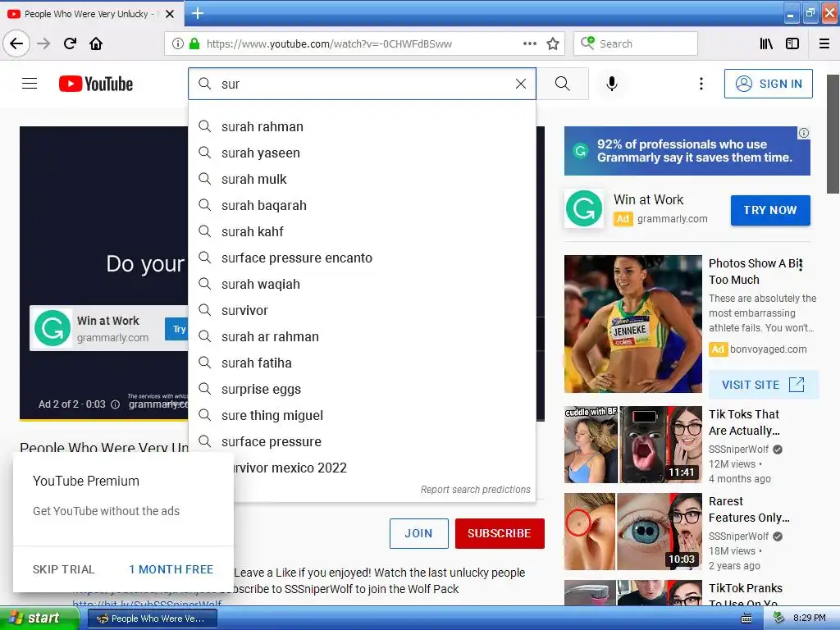Screen dimensions: 840x630
Task: Click Report search predictions link
Action: coord(475,490)
